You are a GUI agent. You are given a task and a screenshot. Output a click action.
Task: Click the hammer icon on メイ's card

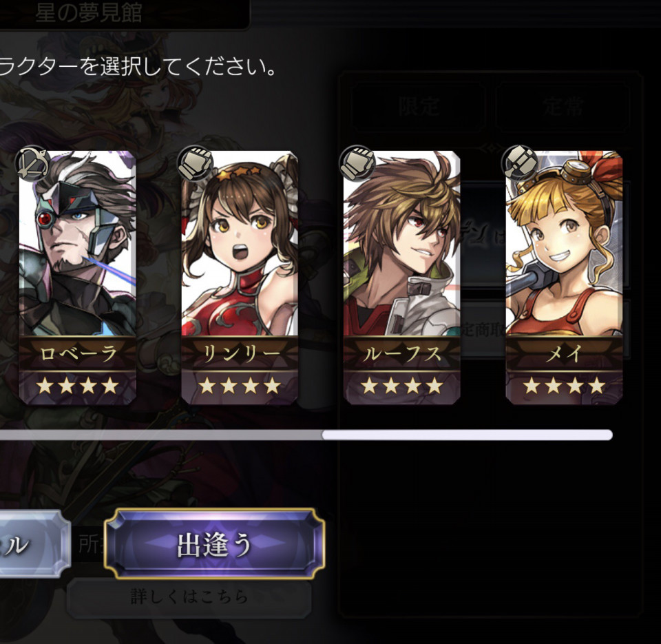coord(519,163)
